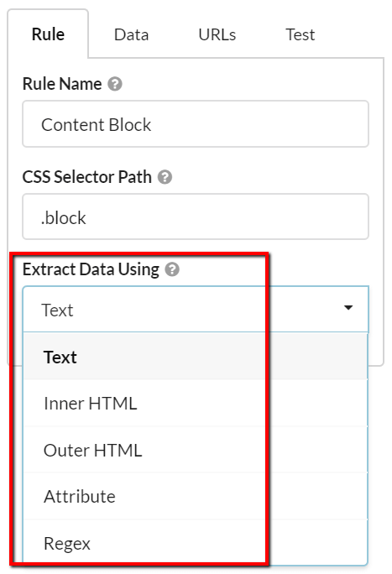Open the Data tab
Image resolution: width=392 pixels, height=574 pixels.
(131, 34)
